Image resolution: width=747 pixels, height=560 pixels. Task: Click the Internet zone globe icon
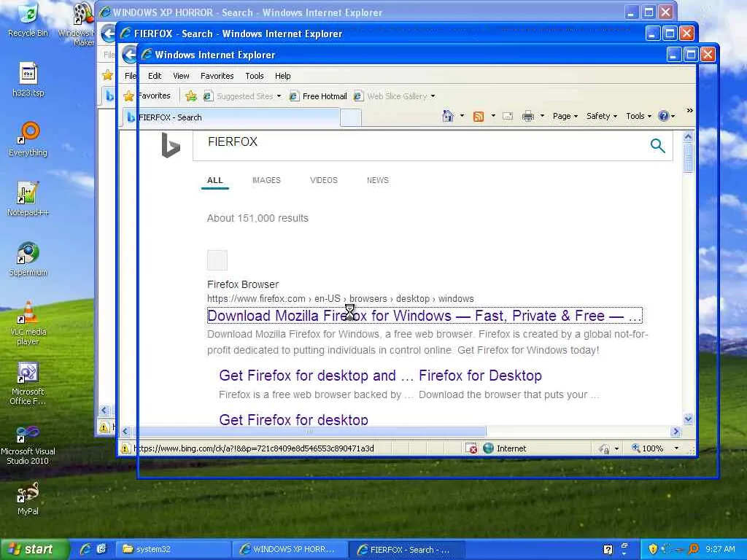coord(488,448)
